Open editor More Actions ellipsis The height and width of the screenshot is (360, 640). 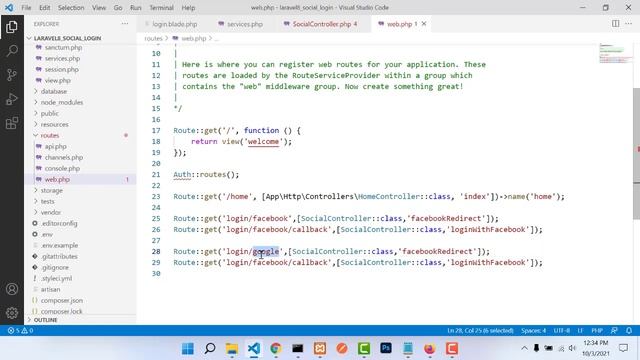[x=629, y=24]
